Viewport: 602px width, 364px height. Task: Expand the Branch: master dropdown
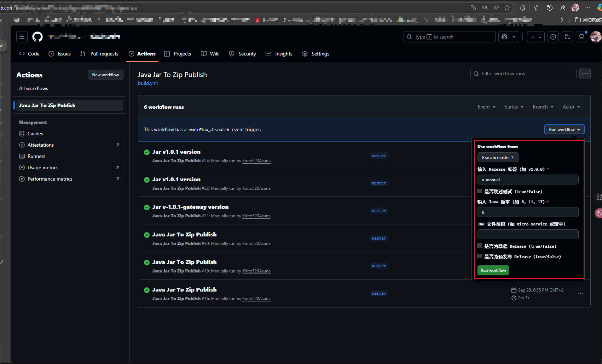coord(498,158)
